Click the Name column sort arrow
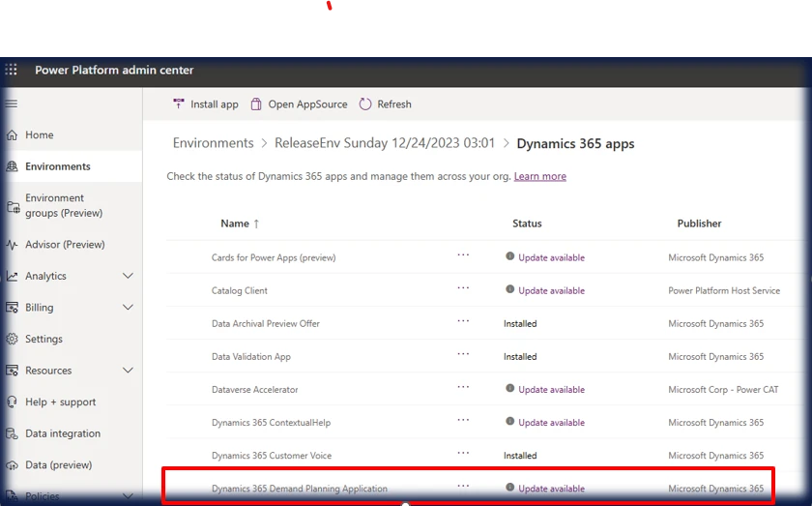 (256, 223)
